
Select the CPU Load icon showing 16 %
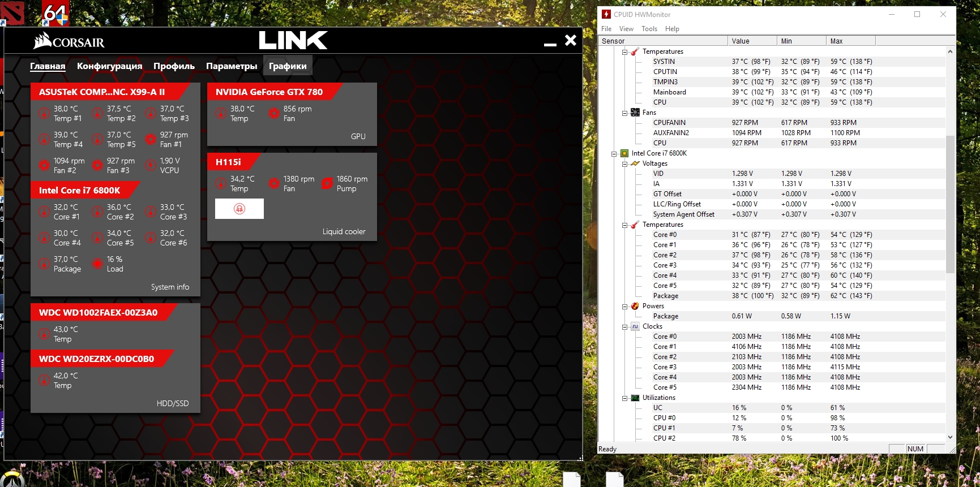[97, 264]
